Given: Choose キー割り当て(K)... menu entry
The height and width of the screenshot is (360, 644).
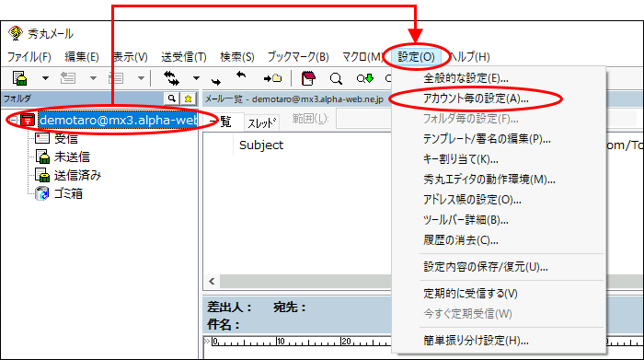Looking at the screenshot, I should pyautogui.click(x=460, y=159).
